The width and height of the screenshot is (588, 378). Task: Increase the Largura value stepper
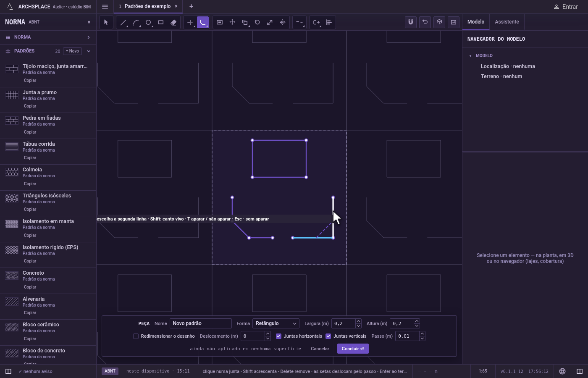tap(358, 321)
